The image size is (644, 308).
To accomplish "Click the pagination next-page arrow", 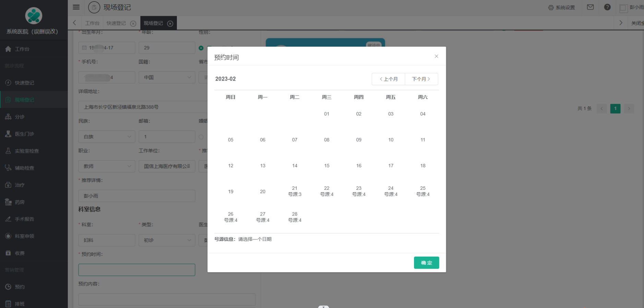I will (x=629, y=109).
